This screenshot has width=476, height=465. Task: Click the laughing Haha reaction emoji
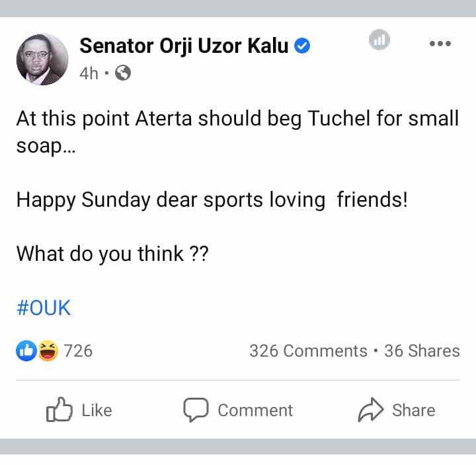click(x=48, y=351)
